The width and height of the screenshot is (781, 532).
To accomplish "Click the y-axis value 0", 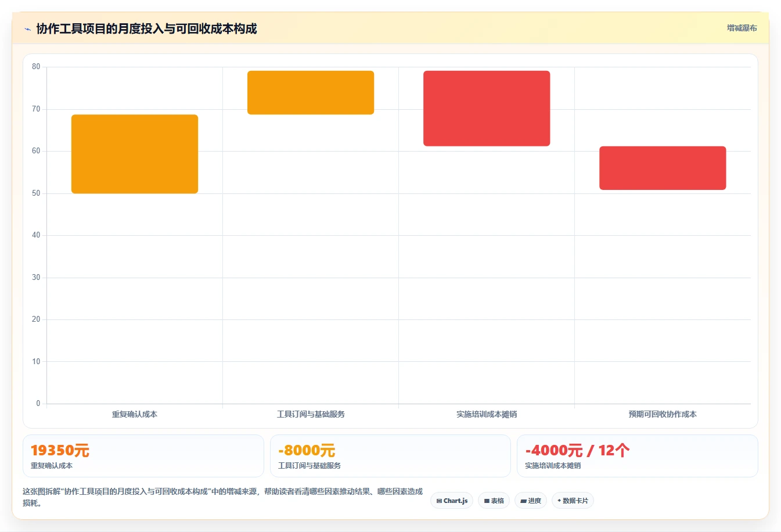I will click(x=38, y=404).
